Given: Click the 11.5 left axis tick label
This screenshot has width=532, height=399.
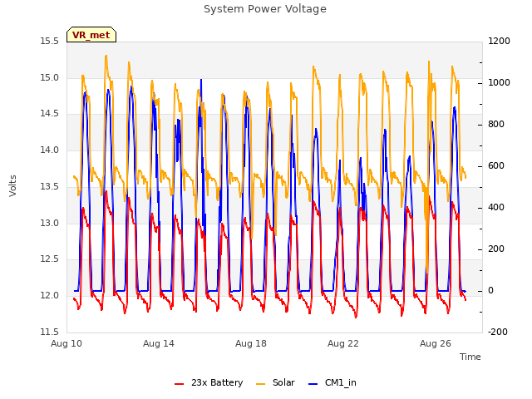Looking at the screenshot, I should tap(50, 332).
